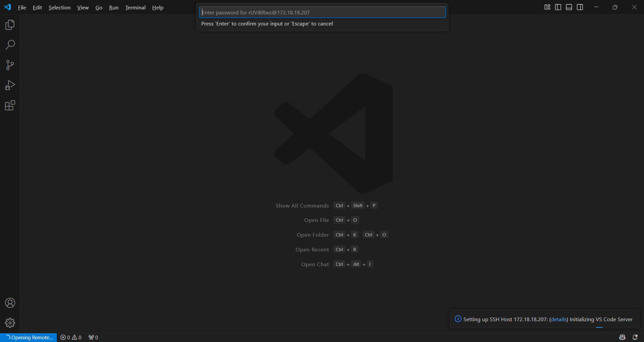This screenshot has height=342, width=644.
Task: Restore down the VS Code window
Action: click(615, 7)
